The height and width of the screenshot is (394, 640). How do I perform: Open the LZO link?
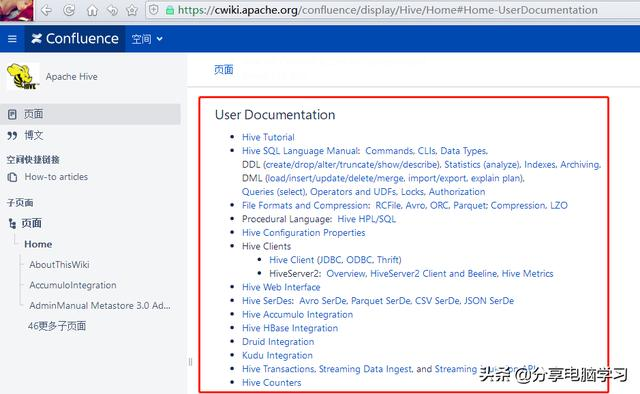559,205
